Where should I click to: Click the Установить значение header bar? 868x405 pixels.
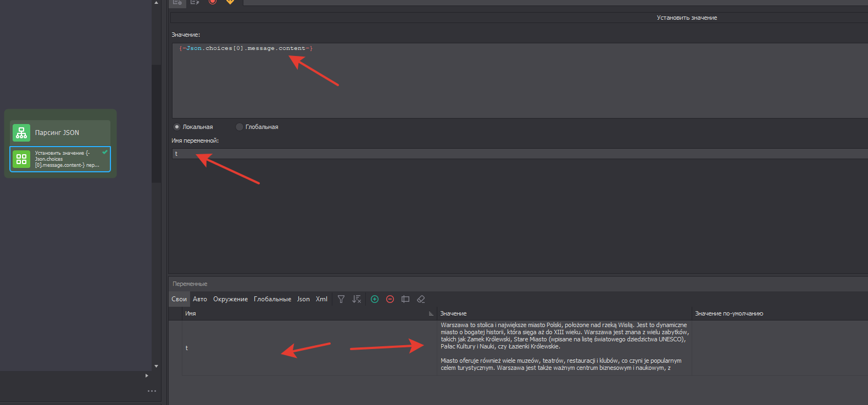pos(519,18)
